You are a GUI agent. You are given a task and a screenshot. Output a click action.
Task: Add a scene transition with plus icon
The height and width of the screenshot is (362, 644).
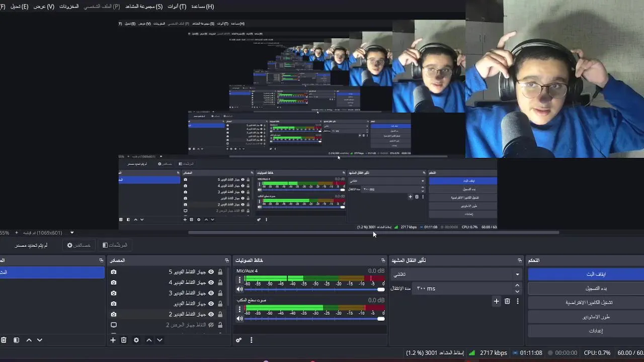pos(496,301)
